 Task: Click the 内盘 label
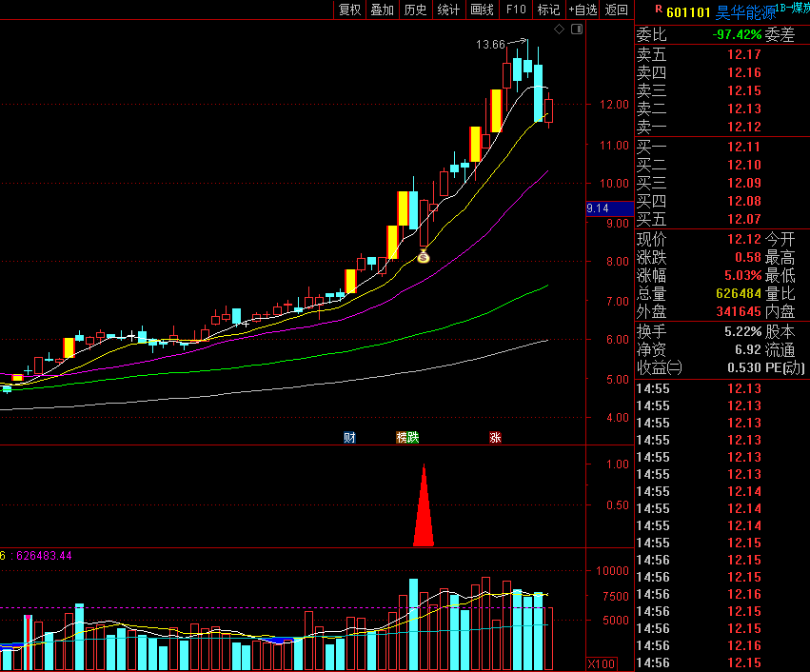780,311
